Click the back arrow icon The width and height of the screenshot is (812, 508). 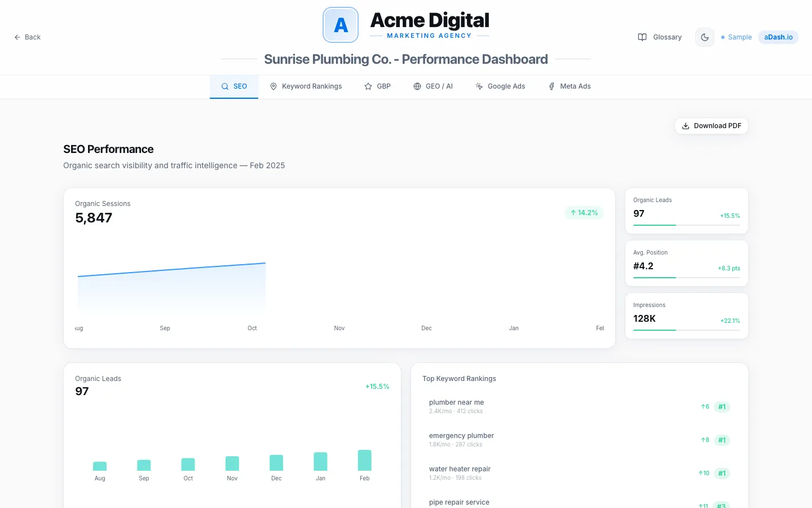(17, 37)
